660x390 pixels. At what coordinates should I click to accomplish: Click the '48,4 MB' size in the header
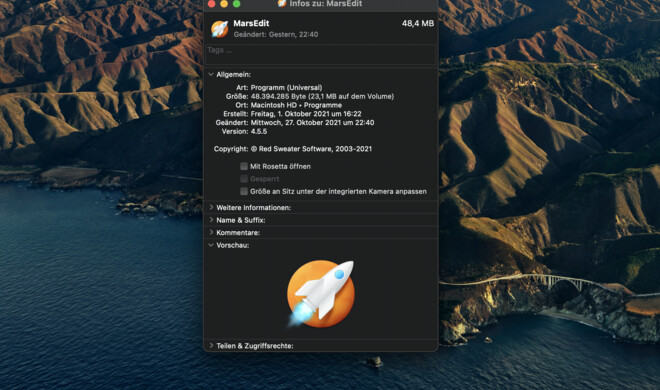coord(418,24)
